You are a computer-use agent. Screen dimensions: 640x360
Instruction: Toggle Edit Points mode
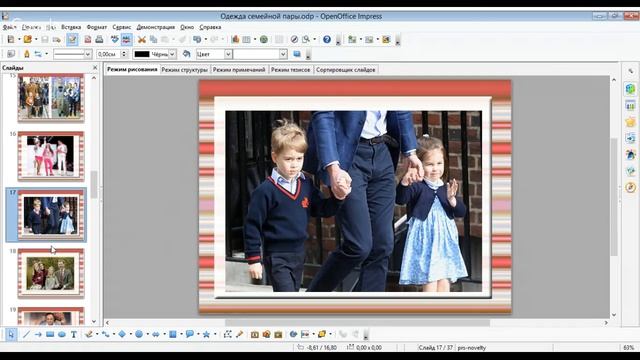(x=228, y=334)
